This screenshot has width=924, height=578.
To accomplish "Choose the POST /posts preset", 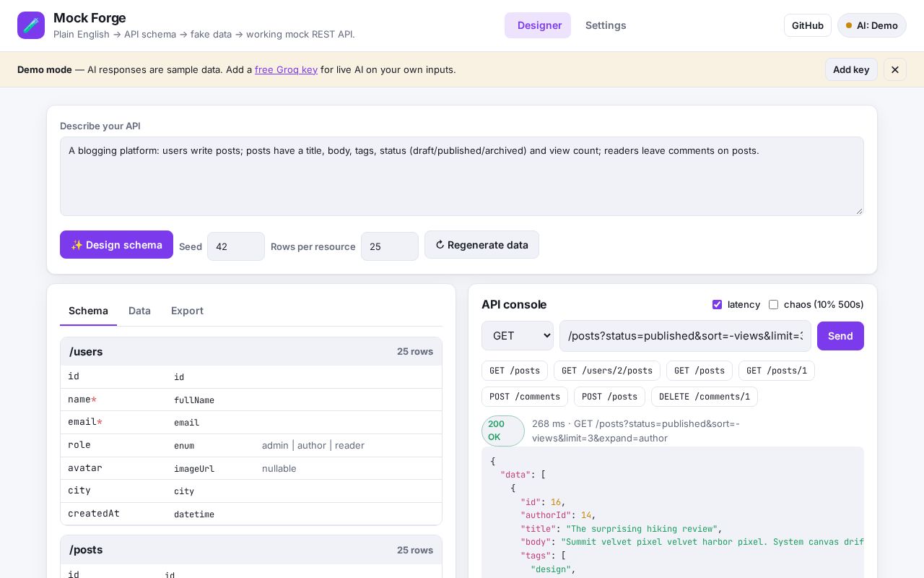I will pos(609,397).
